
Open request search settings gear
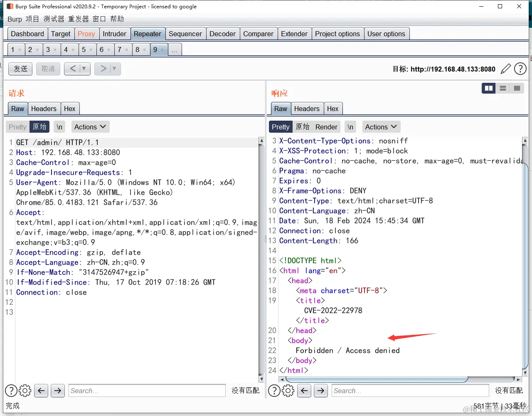coord(25,391)
